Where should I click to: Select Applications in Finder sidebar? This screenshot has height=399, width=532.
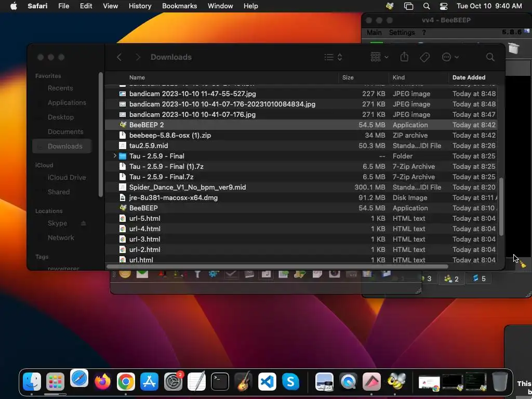(x=67, y=102)
